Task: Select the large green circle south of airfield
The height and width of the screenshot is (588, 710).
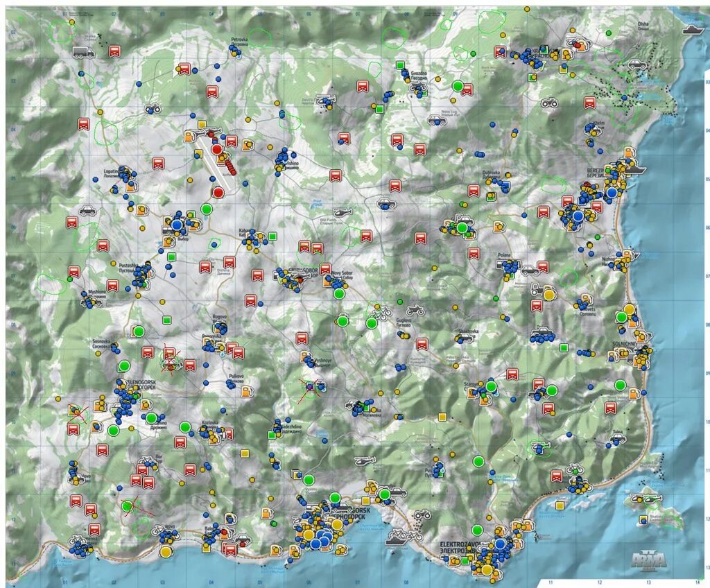Action: pos(207,209)
